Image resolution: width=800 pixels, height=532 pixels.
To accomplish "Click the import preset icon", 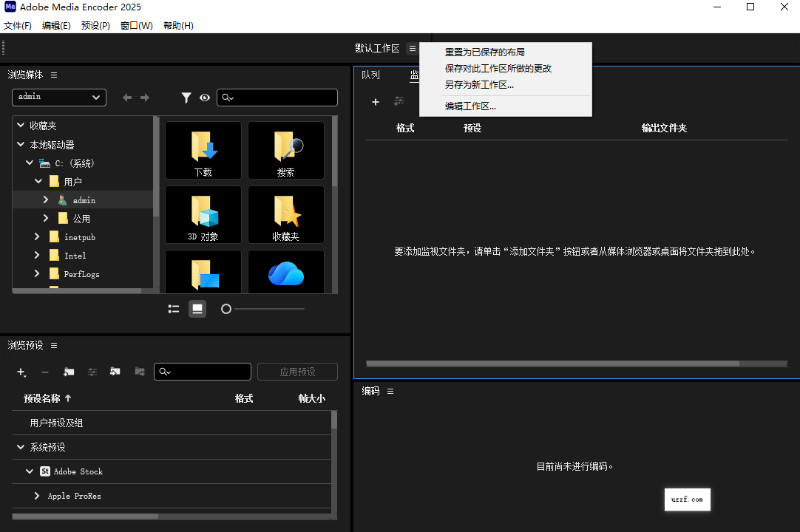I will [116, 372].
